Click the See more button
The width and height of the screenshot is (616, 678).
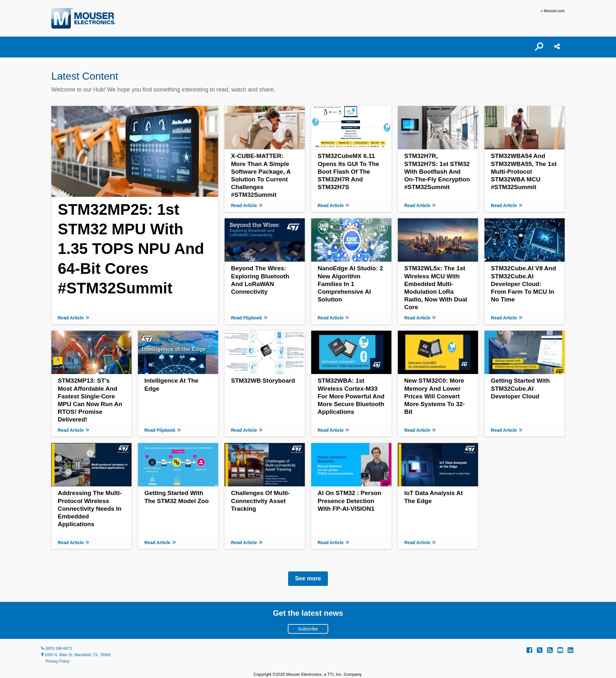308,578
